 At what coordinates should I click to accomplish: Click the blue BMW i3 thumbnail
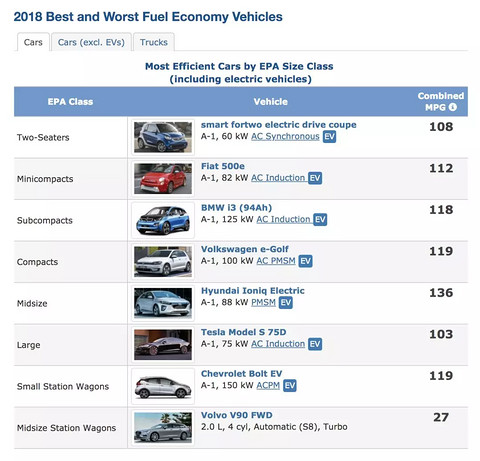point(163,220)
